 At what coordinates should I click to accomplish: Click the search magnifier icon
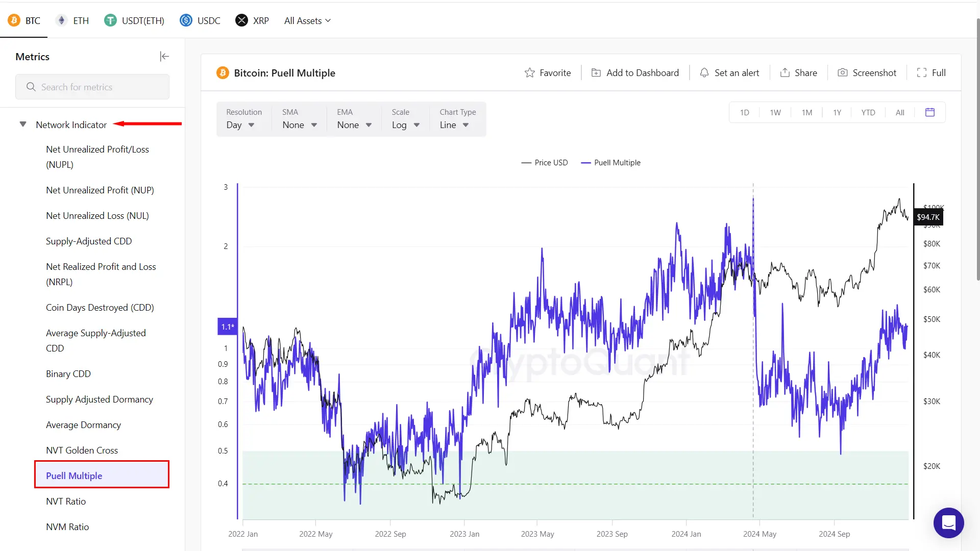(31, 87)
